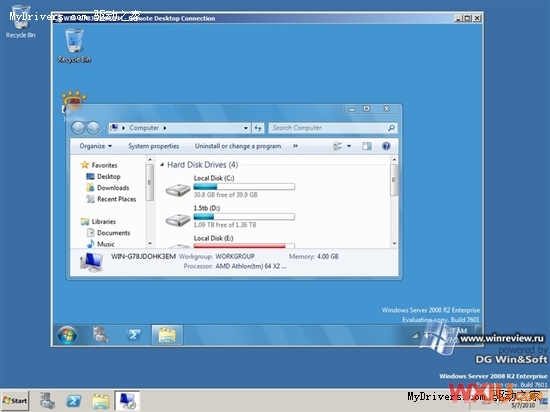
Task: Show the hidden toolbar commands chevron
Action: point(295,146)
